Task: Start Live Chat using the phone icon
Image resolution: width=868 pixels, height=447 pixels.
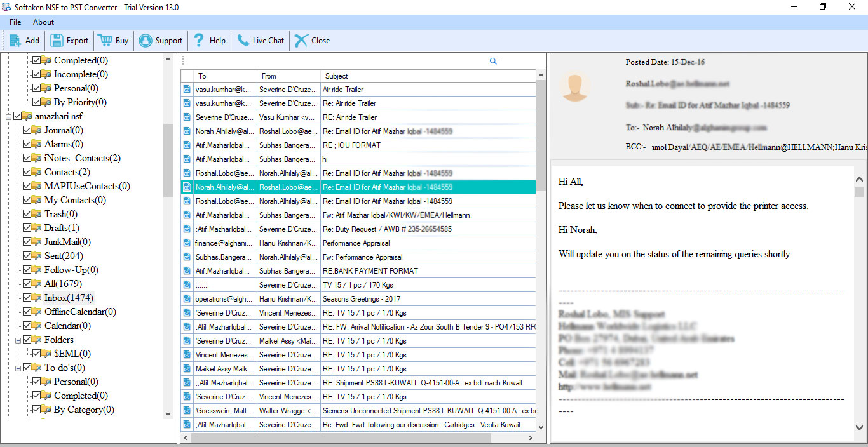Action: pyautogui.click(x=243, y=41)
